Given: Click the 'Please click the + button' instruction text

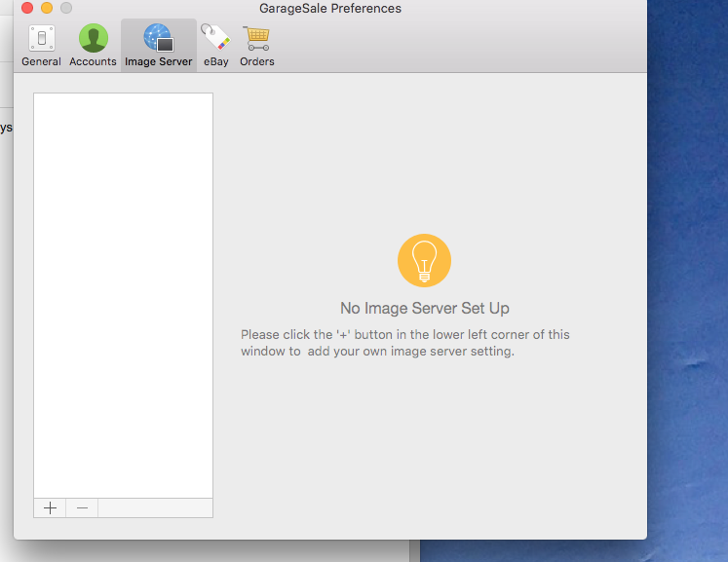Looking at the screenshot, I should pos(404,343).
